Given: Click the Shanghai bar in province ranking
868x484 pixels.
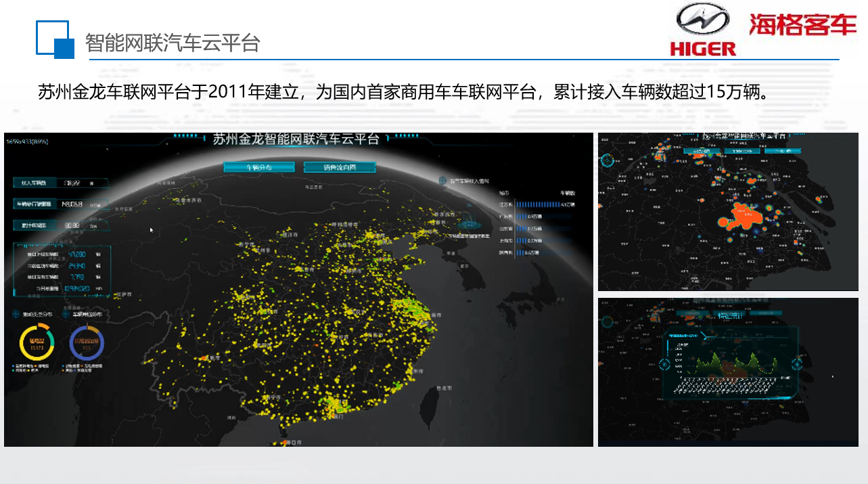Looking at the screenshot, I should 522,240.
